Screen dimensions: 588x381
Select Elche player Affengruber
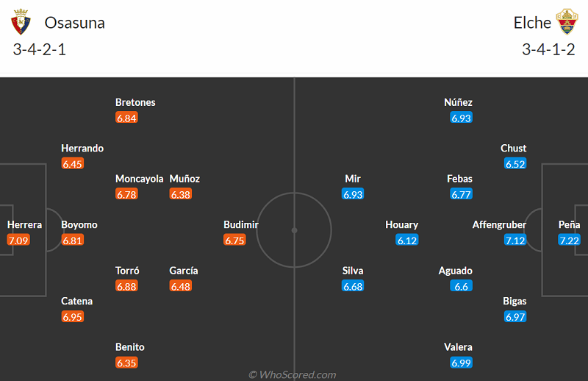click(500, 225)
